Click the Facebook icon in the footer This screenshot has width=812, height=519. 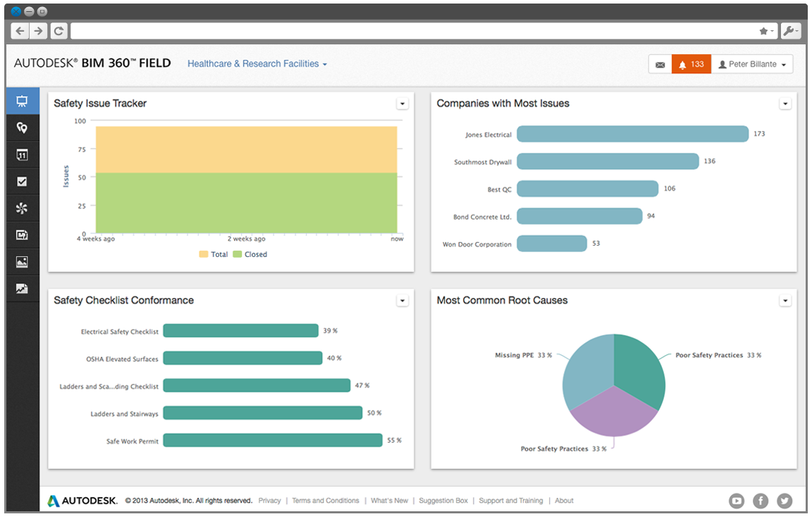pos(760,501)
